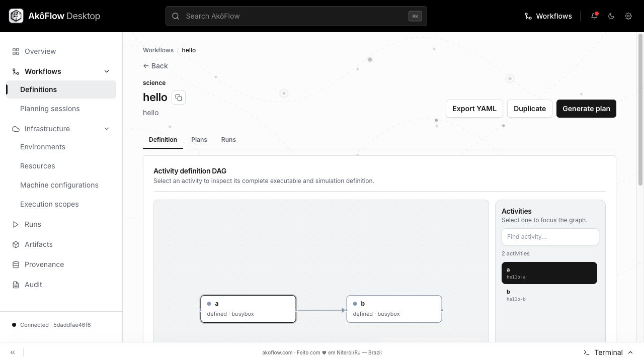The width and height of the screenshot is (644, 362).
Task: Go Back to the workflows list
Action: coord(155,66)
